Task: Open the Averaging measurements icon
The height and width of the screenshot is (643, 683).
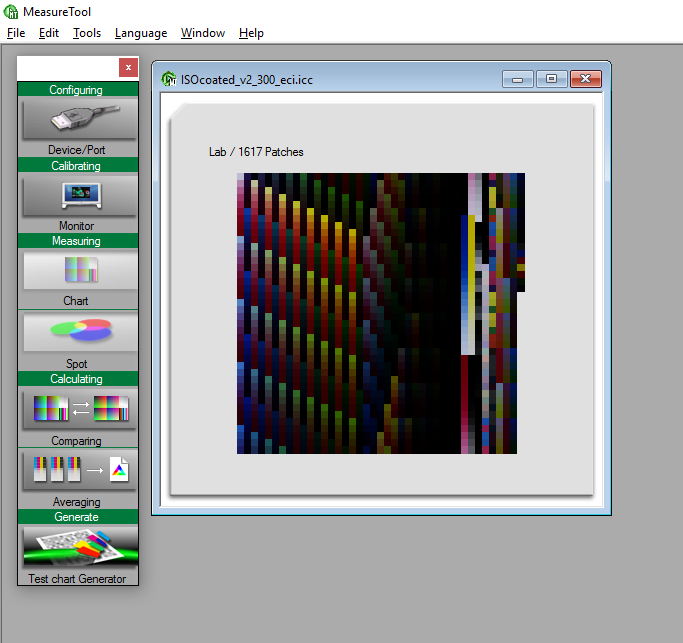Action: (x=80, y=470)
